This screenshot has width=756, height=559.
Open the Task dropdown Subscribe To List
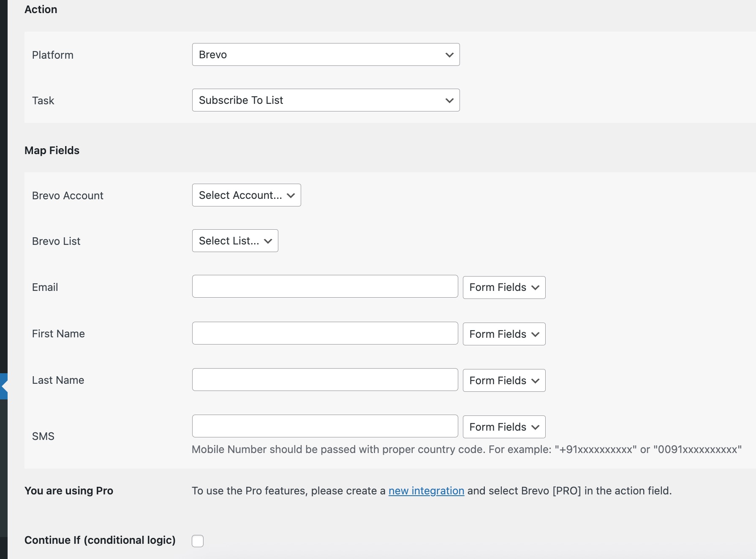tap(326, 100)
